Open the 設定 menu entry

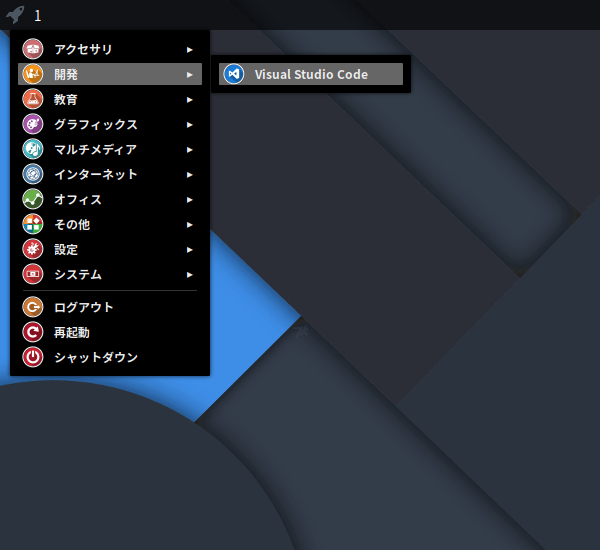coord(110,249)
